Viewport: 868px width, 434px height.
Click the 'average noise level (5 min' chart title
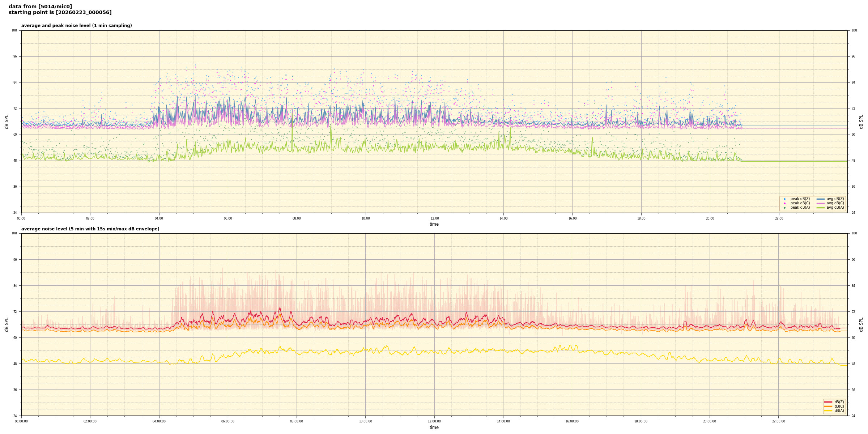coord(90,229)
